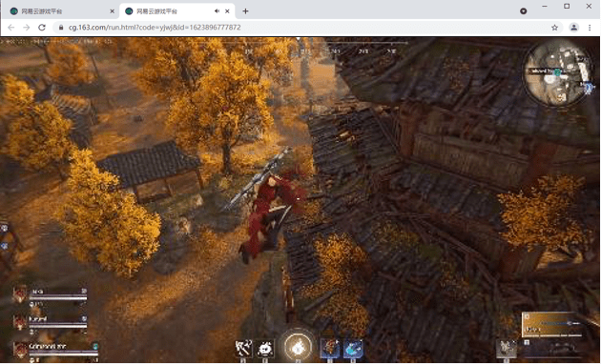Screen dimensions: 601x364
Task: Activate the glowing center ultimate skill
Action: point(298,346)
